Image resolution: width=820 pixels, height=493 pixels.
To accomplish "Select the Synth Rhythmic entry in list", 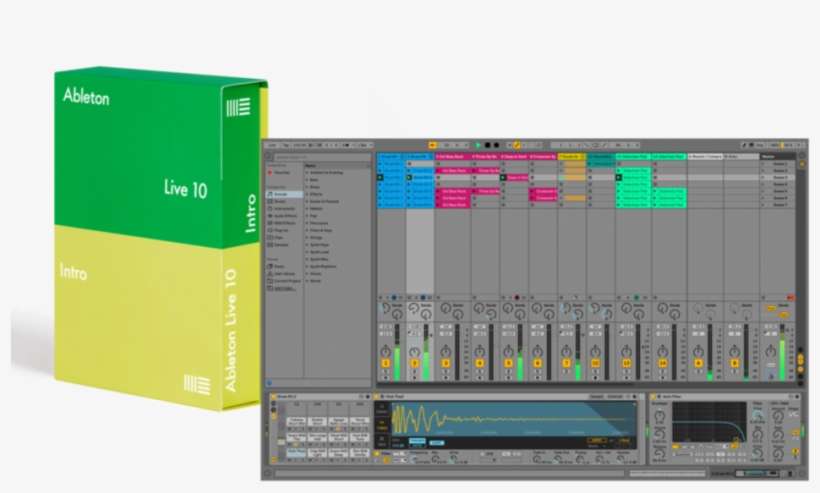I will coord(323,267).
